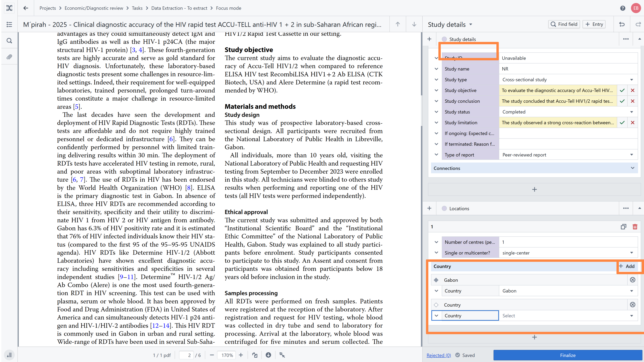Add new Study details entry below Connections

[x=534, y=189]
